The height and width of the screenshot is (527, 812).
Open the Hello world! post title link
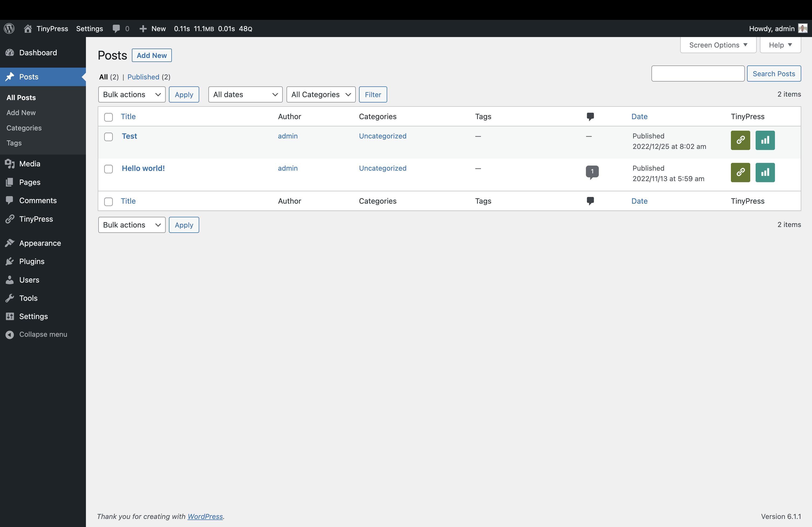pos(143,168)
